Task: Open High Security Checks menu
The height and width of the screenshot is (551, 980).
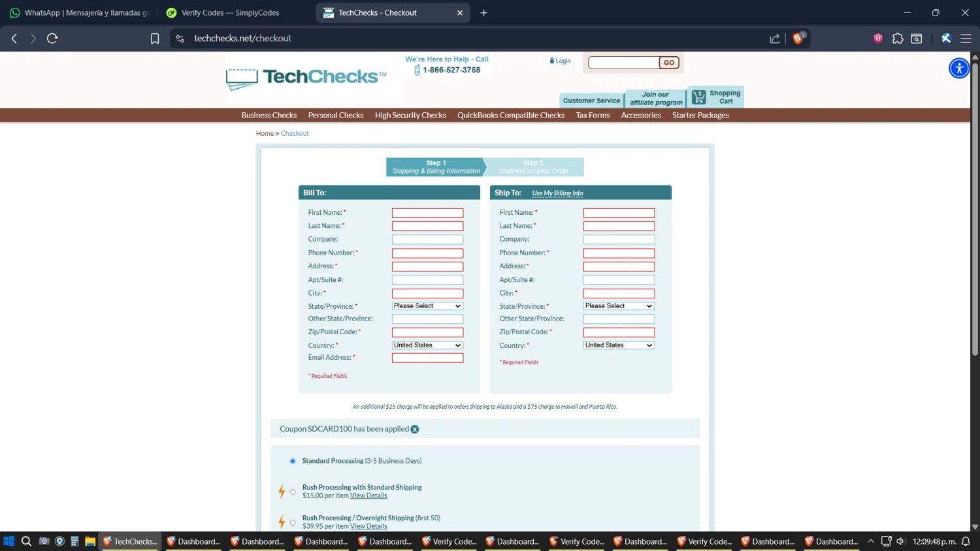Action: point(410,116)
